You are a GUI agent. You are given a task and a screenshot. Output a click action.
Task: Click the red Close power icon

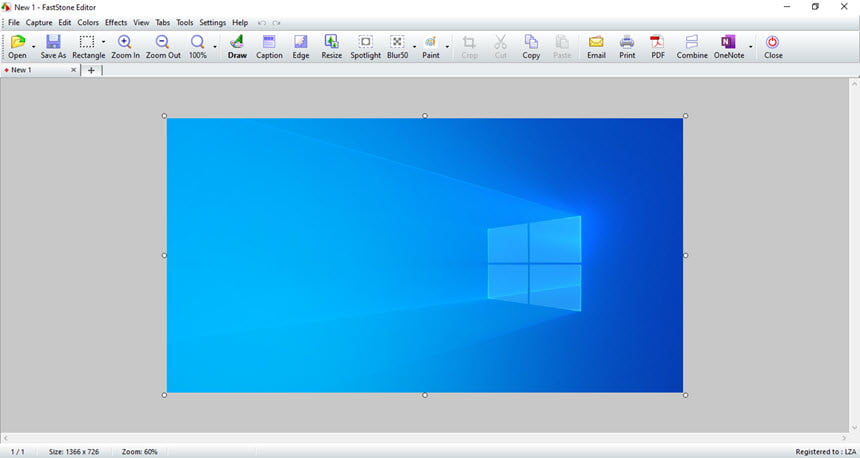(x=772, y=42)
